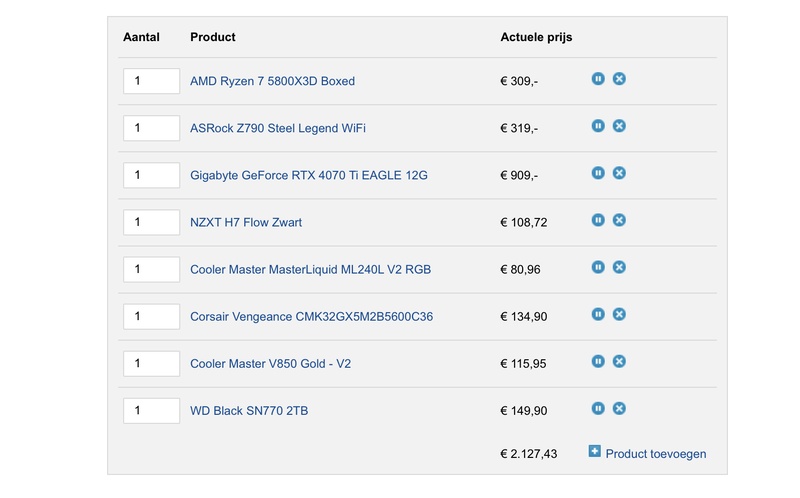Open the NZXT H7 Flow Zwart link
This screenshot has height=498, width=800.
coord(245,222)
